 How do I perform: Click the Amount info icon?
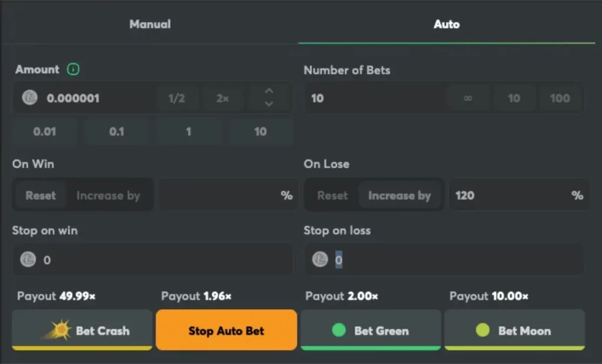pyautogui.click(x=73, y=69)
